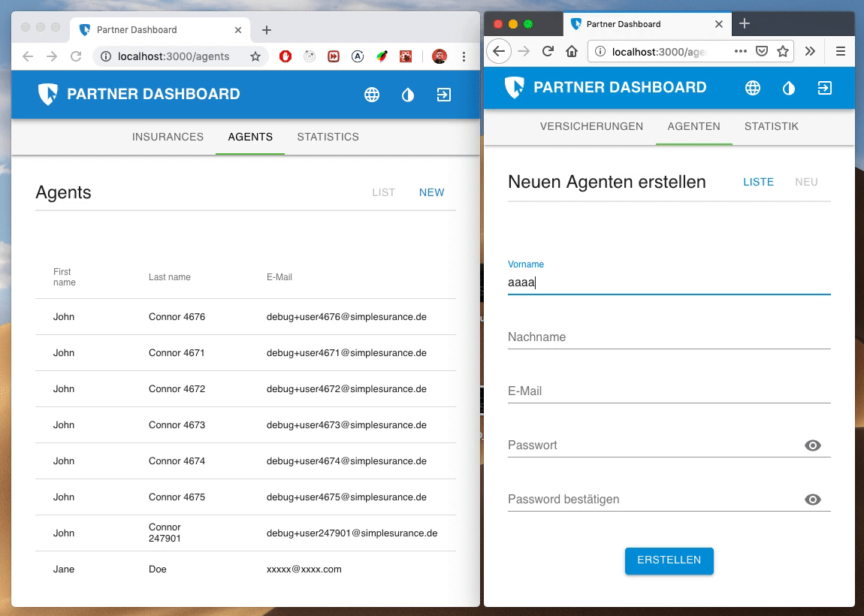Click the grey circular extension icon in Chrome
The width and height of the screenshot is (864, 616).
tap(310, 56)
